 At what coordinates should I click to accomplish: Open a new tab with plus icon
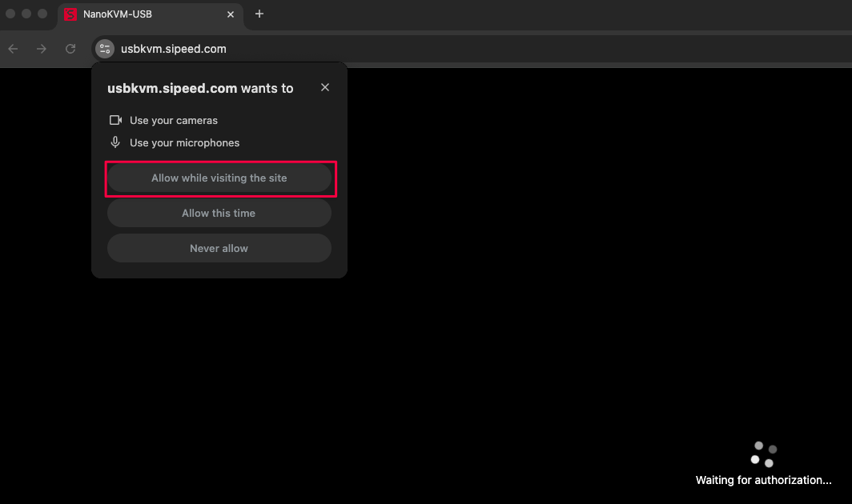[x=259, y=14]
